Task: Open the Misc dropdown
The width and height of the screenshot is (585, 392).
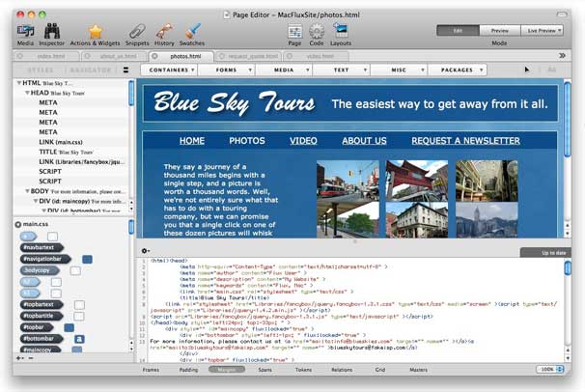Action: coord(399,70)
